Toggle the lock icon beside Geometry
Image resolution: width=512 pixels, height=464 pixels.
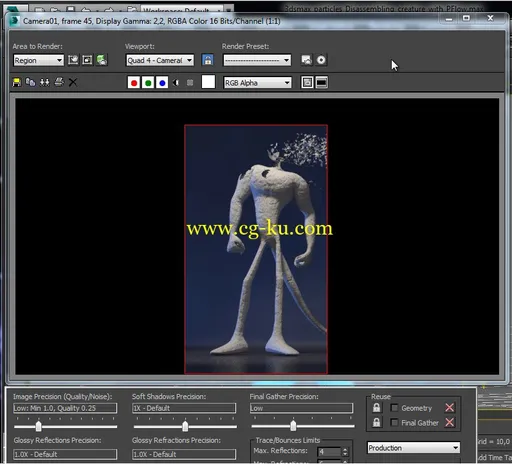pyautogui.click(x=377, y=408)
